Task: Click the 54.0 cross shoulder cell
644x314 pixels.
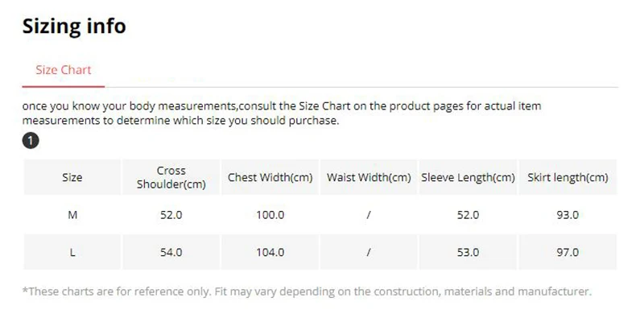Action: click(171, 252)
